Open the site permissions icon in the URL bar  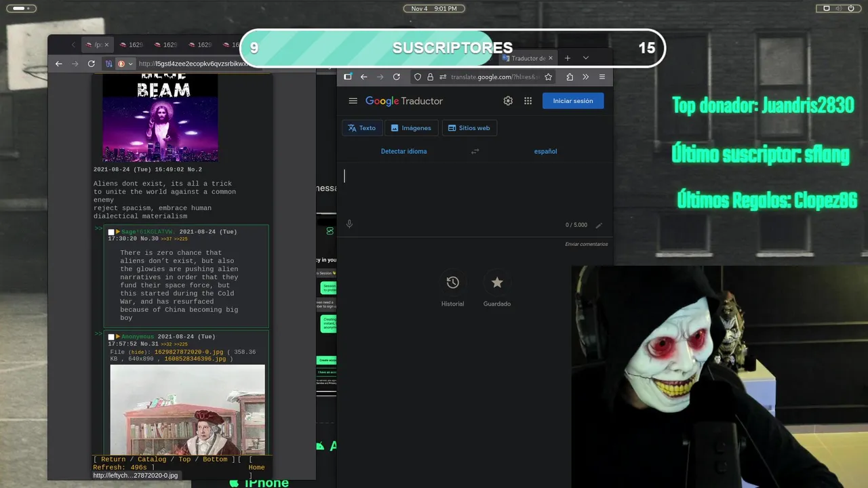pos(443,77)
